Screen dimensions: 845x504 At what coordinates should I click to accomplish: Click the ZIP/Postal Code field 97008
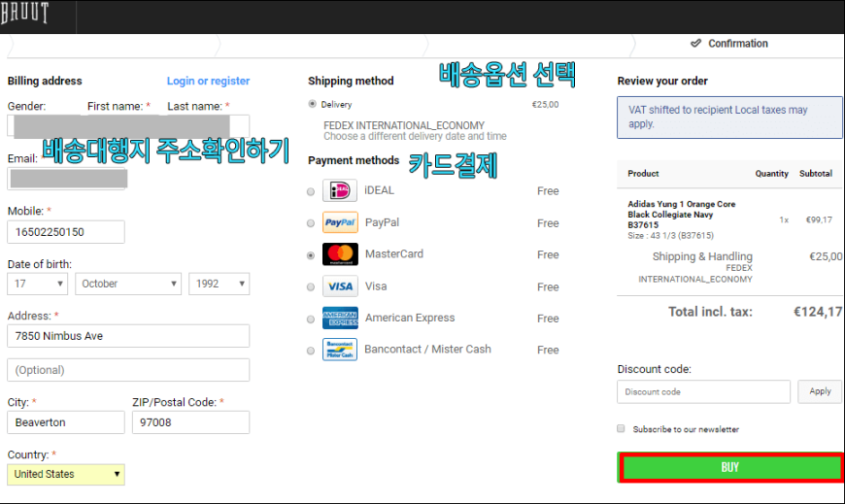click(x=190, y=422)
